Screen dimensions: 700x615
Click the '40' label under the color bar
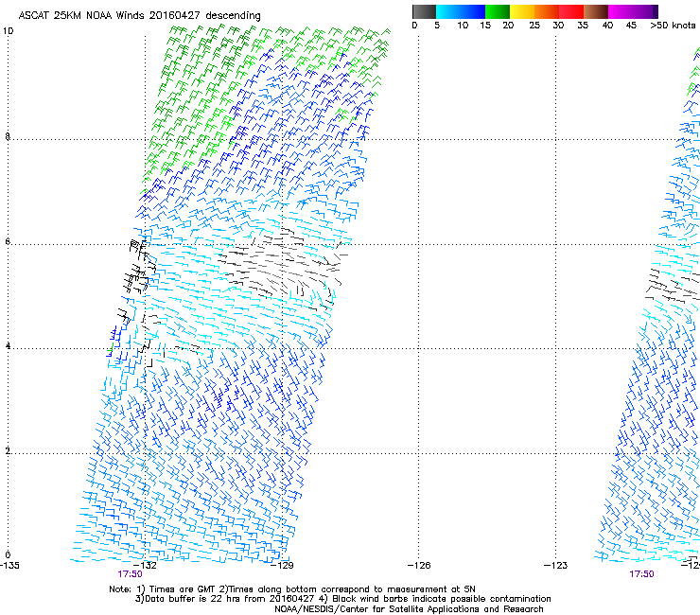click(x=607, y=26)
